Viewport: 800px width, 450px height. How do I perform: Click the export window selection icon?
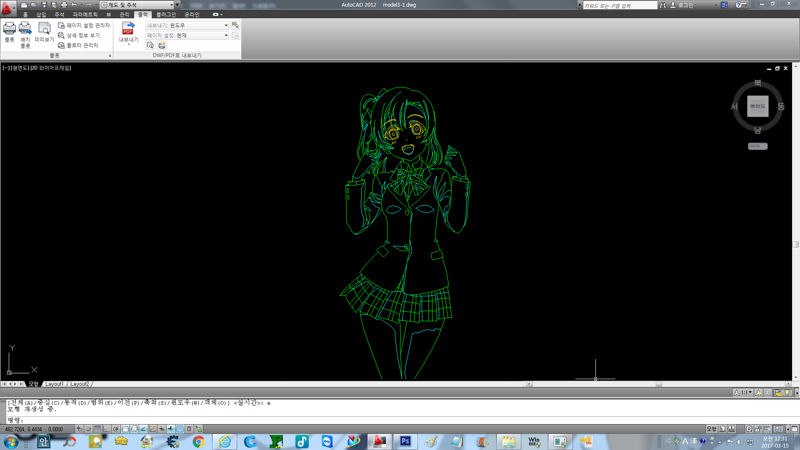coord(235,25)
